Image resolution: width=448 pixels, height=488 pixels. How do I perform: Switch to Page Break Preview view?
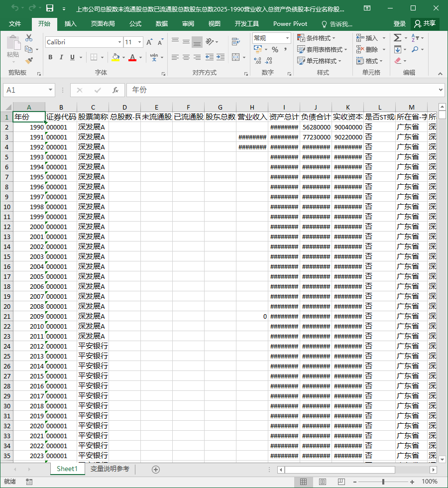(341, 482)
